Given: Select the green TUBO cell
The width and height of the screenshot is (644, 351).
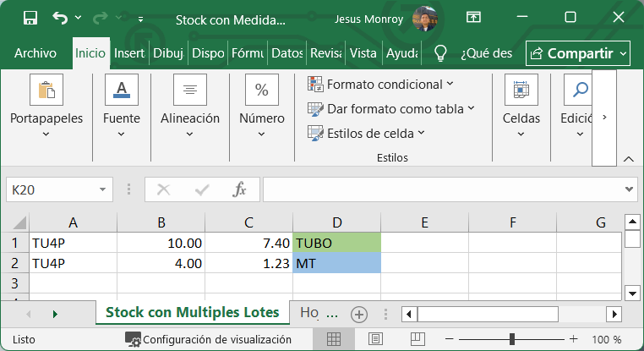Looking at the screenshot, I should coord(336,243).
